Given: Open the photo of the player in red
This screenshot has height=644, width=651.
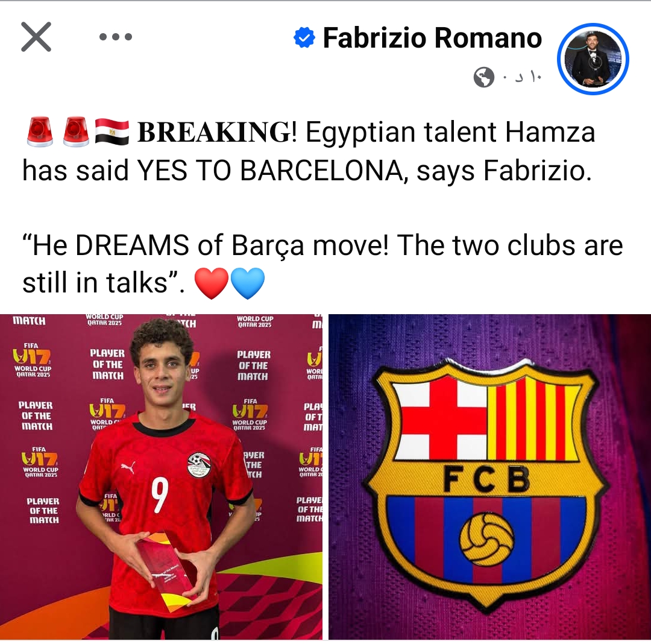Looking at the screenshot, I should pos(161,476).
